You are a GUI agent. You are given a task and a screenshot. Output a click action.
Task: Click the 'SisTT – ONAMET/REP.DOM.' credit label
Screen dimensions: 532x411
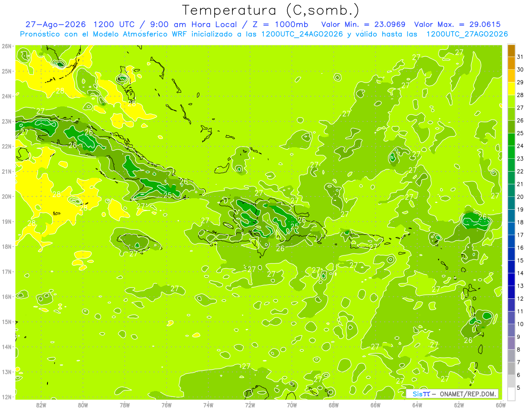[x=452, y=394]
